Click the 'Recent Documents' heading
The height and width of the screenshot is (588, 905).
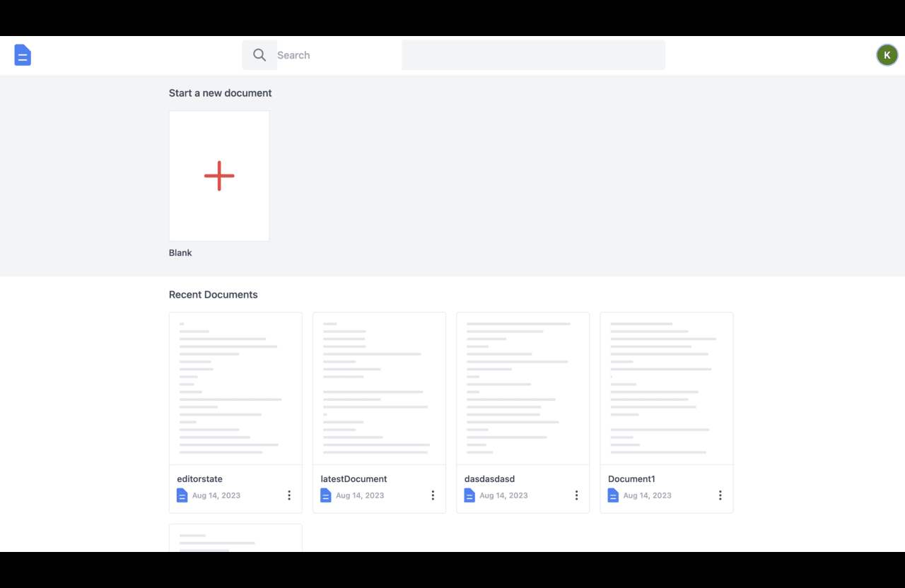click(x=214, y=295)
